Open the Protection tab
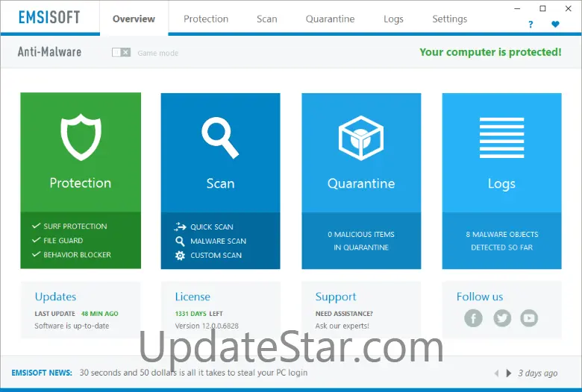The height and width of the screenshot is (392, 582). 206,19
